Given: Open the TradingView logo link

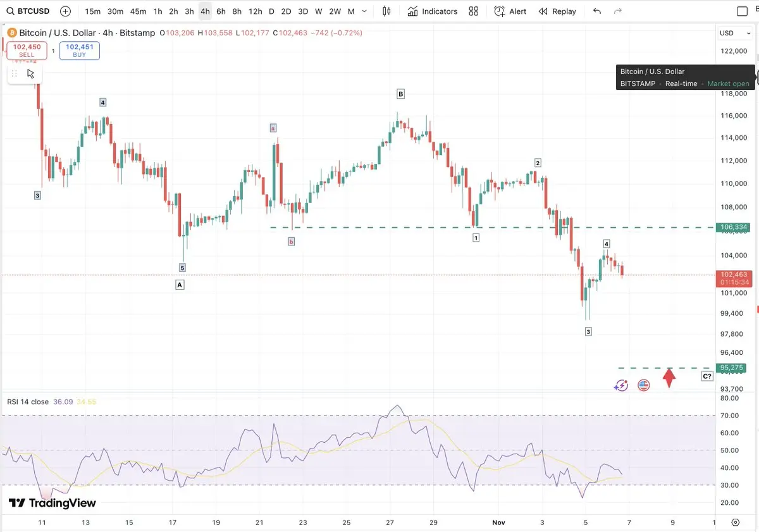Looking at the screenshot, I should pyautogui.click(x=52, y=503).
